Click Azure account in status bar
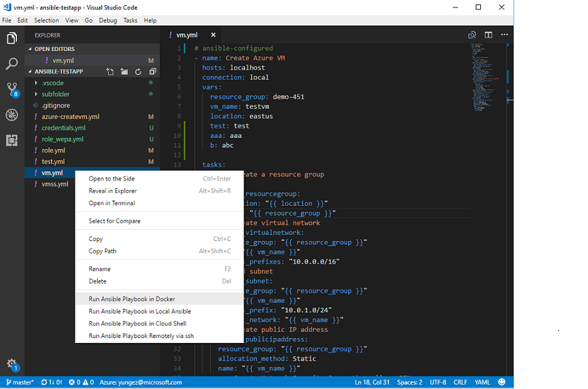 [x=140, y=382]
